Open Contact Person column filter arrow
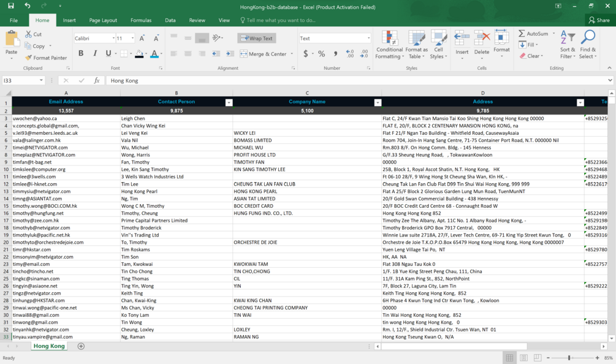The image size is (616, 364). pyautogui.click(x=229, y=102)
